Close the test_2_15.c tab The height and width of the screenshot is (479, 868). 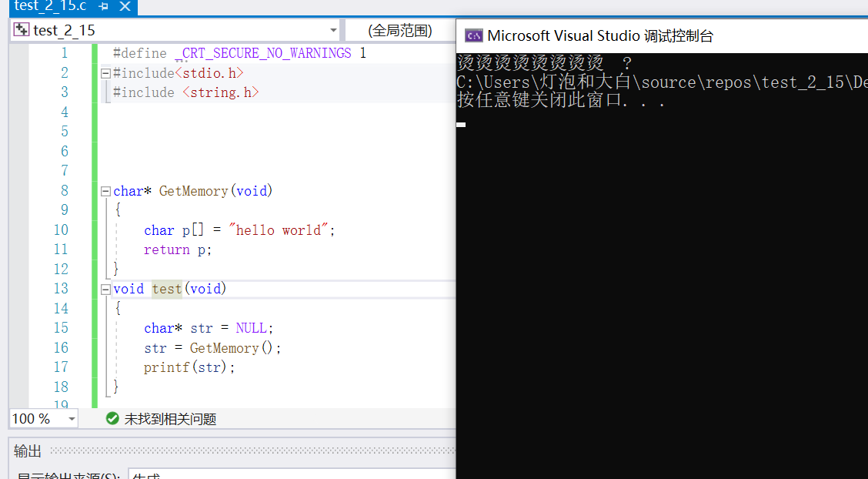tap(125, 6)
